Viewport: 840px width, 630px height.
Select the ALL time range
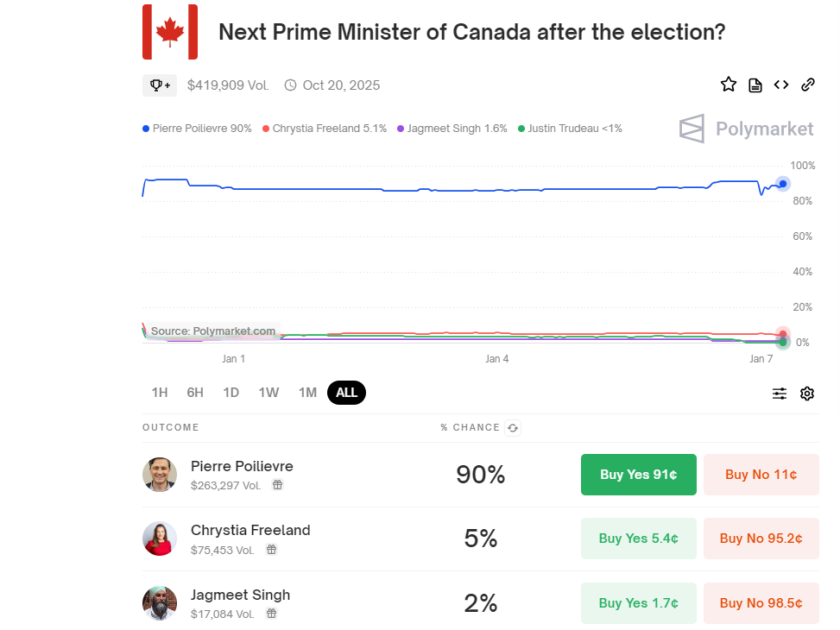[x=346, y=393]
